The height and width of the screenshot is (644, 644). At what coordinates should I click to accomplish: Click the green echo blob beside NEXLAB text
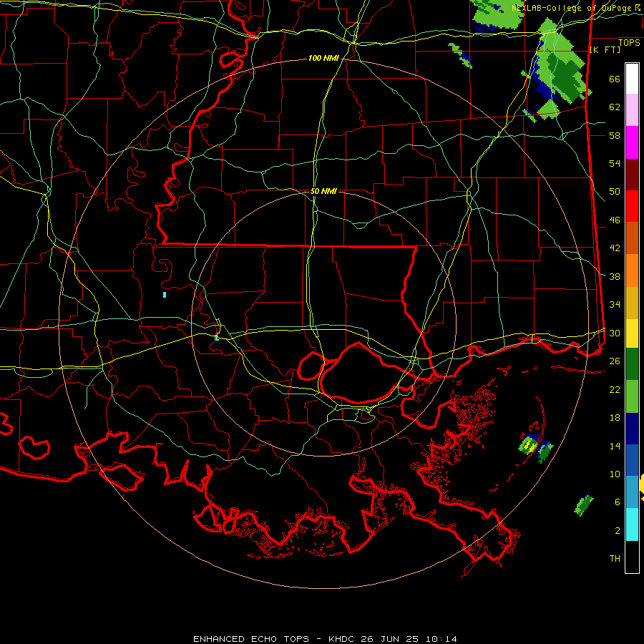pos(497,16)
